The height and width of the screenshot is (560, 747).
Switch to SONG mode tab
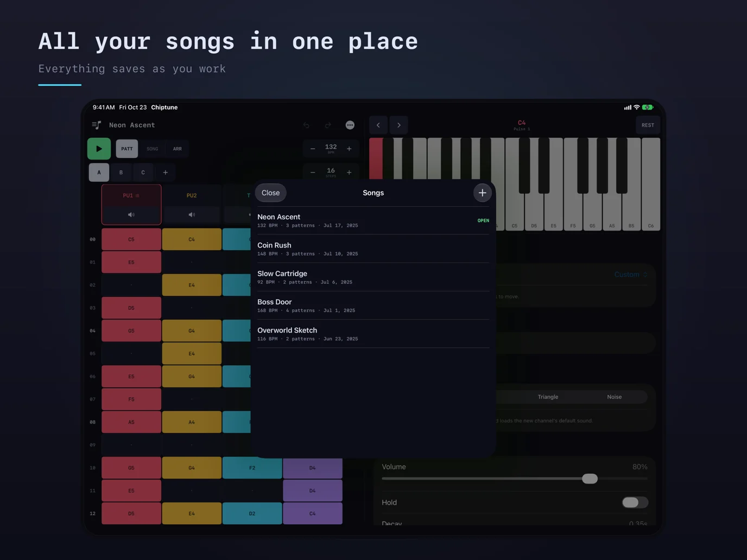tap(153, 149)
